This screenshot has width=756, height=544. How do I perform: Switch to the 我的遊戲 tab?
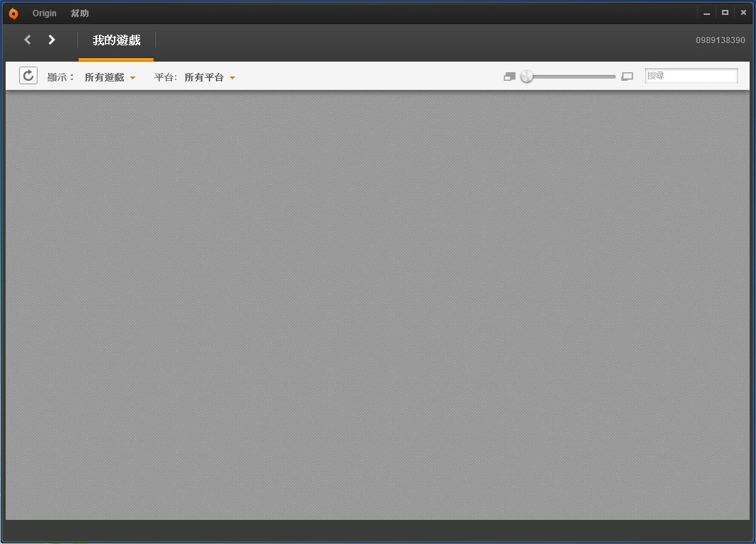click(x=116, y=40)
